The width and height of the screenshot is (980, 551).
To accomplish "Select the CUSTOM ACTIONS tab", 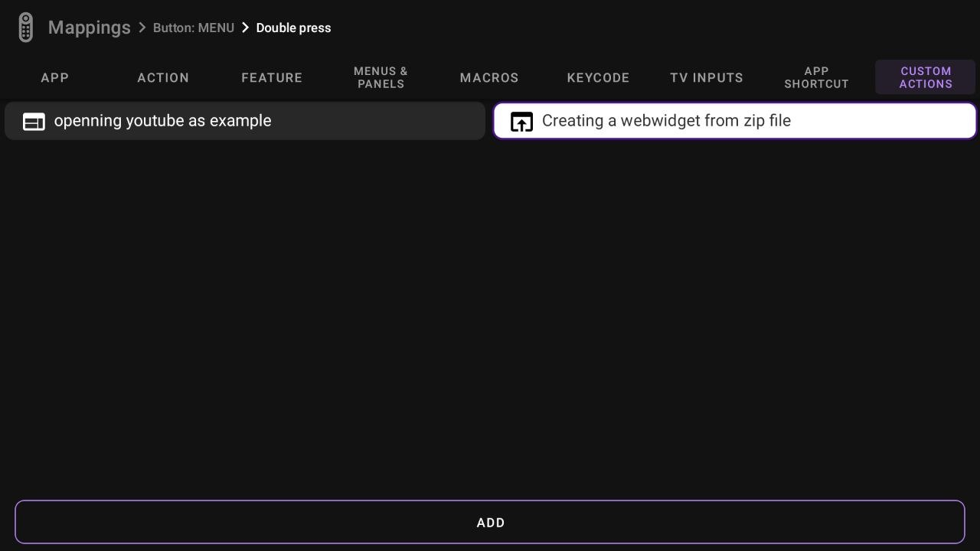I will tap(925, 77).
